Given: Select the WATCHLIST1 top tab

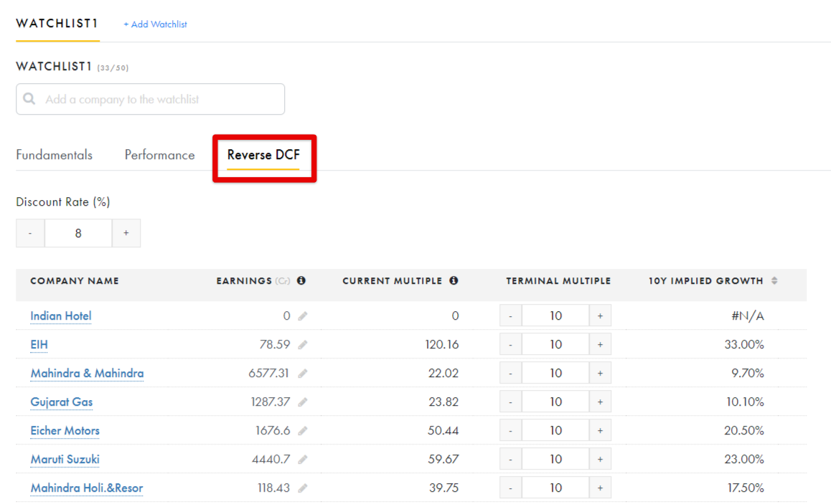Looking at the screenshot, I should click(57, 24).
